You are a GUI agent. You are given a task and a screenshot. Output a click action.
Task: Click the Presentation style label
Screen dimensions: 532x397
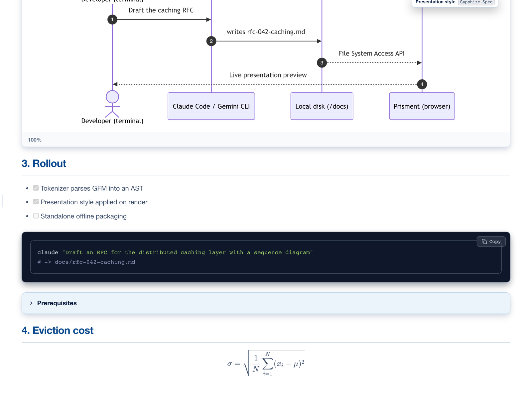click(x=435, y=2)
